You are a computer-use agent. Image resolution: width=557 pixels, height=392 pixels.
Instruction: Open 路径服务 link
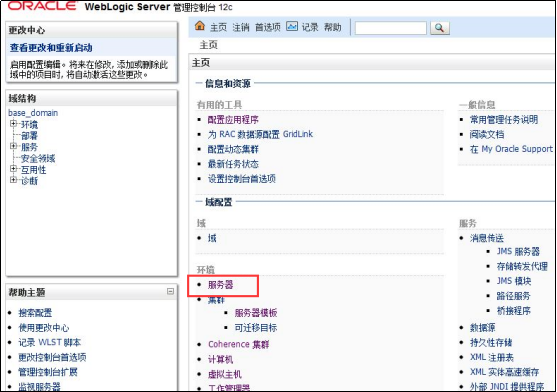tap(514, 296)
